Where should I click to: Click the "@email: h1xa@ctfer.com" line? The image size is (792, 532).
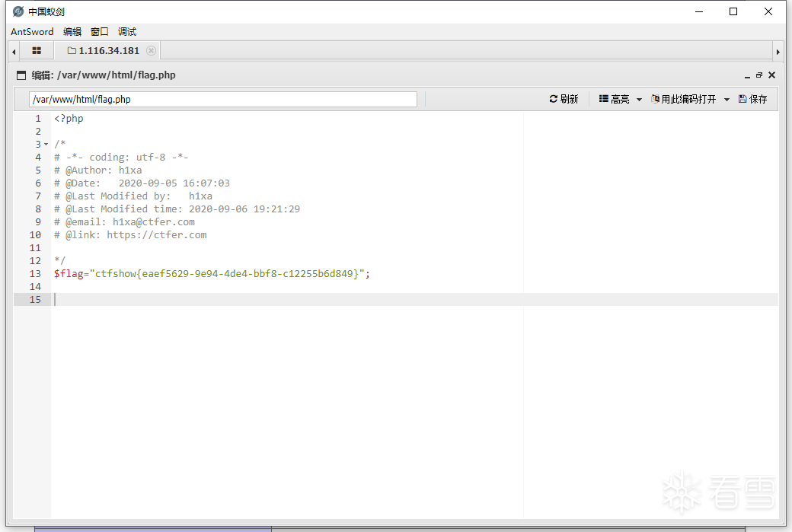tap(124, 222)
